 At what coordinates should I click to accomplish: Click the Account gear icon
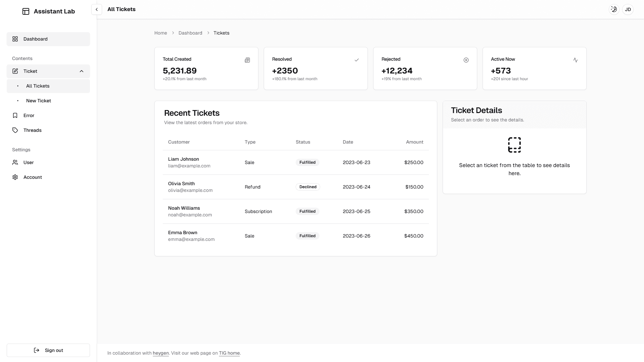(x=15, y=177)
